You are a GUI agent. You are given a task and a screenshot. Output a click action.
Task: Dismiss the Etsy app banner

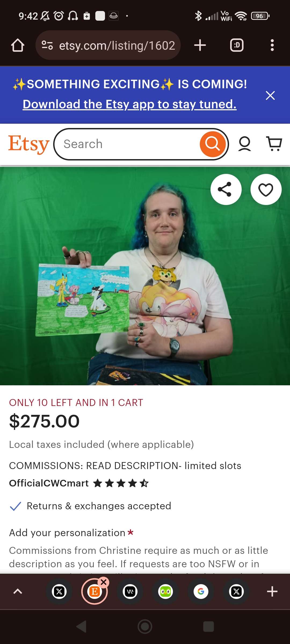coord(270,95)
